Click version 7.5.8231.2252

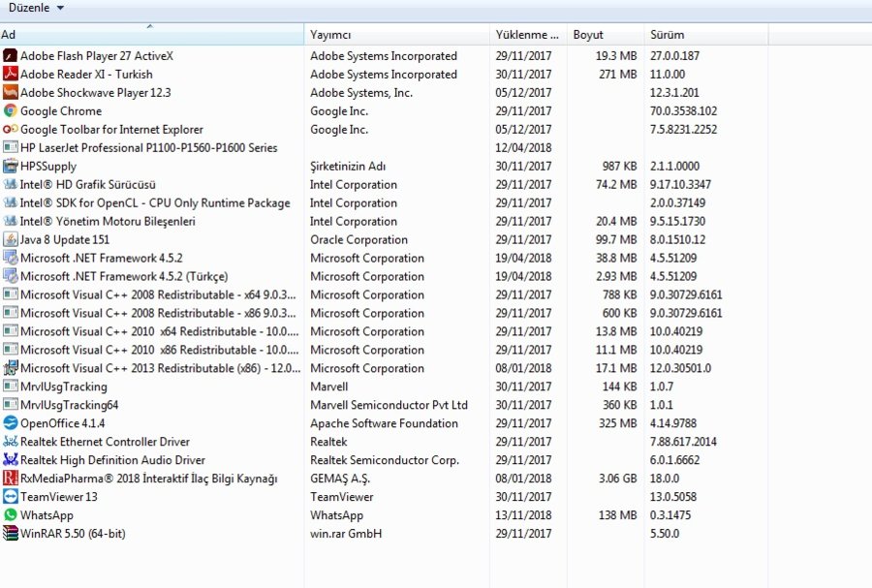[683, 129]
